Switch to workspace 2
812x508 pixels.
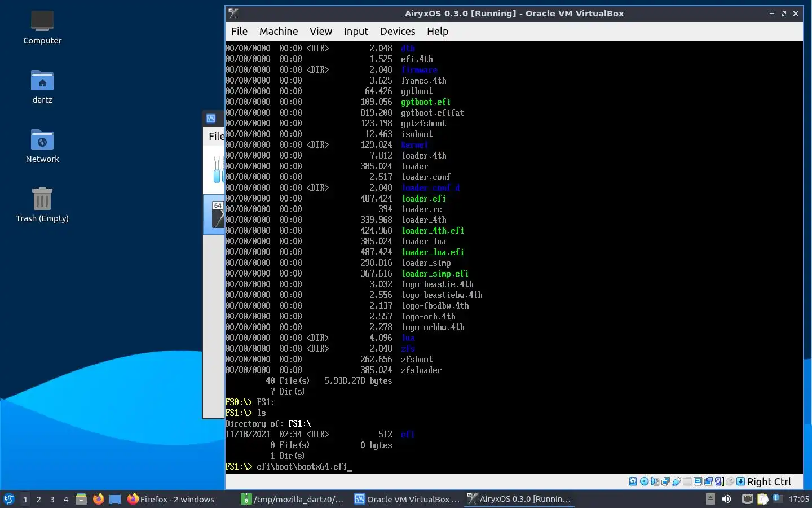pos(38,499)
